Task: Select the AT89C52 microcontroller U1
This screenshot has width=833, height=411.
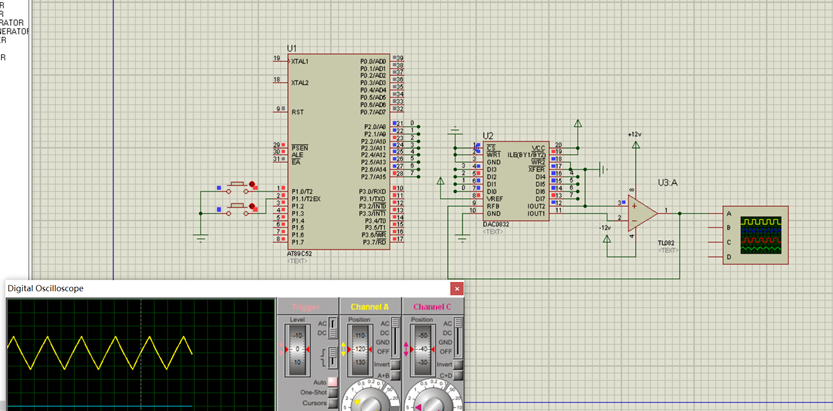Action: pyautogui.click(x=339, y=151)
